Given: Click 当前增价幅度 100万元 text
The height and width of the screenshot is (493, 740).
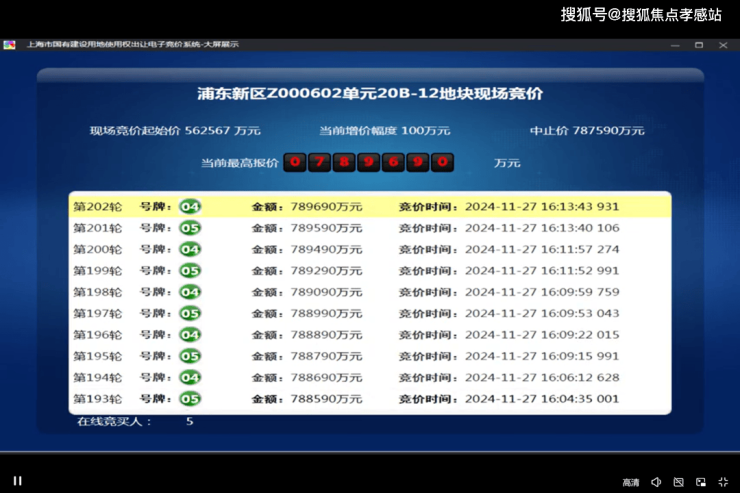Looking at the screenshot, I should point(385,131).
